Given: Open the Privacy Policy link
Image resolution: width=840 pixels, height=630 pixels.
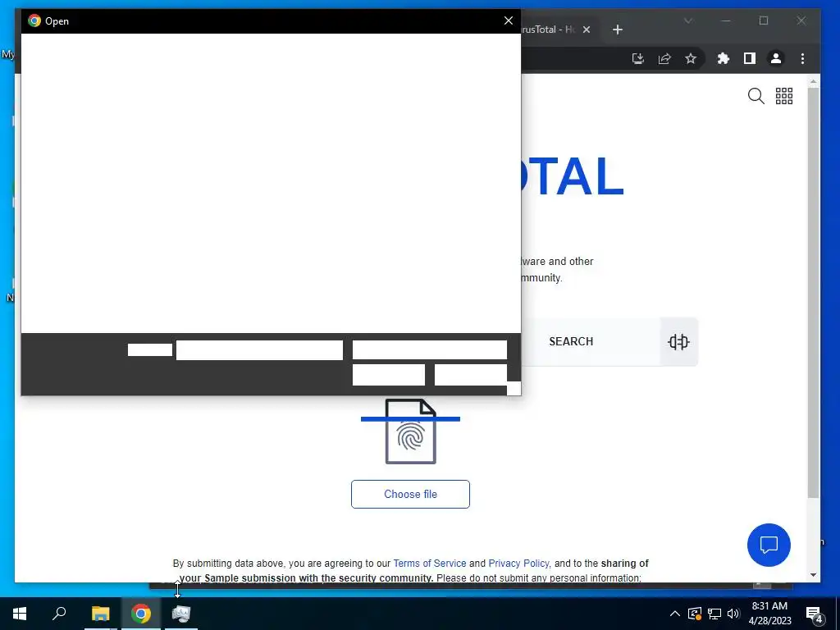Looking at the screenshot, I should pyautogui.click(x=518, y=564).
